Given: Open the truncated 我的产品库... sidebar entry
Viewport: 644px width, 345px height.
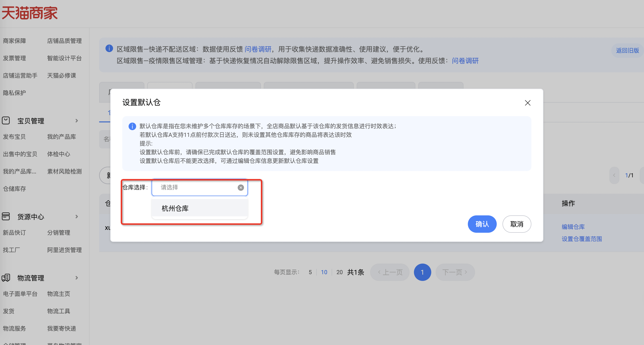Looking at the screenshot, I should [x=19, y=171].
